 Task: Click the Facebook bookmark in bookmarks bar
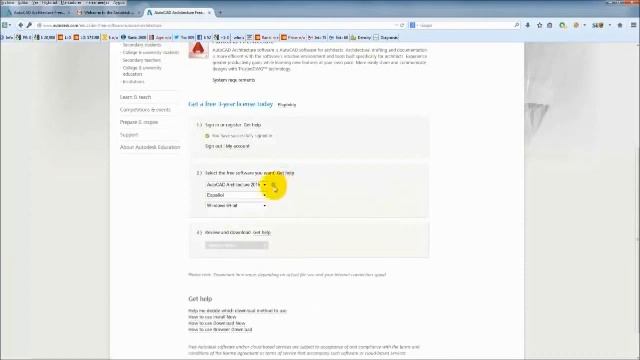(x=204, y=38)
